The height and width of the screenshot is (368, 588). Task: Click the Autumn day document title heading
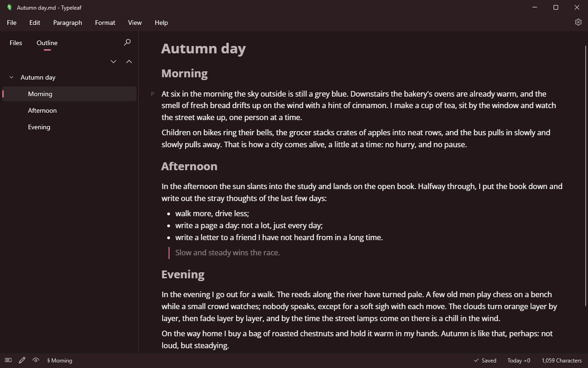[204, 48]
